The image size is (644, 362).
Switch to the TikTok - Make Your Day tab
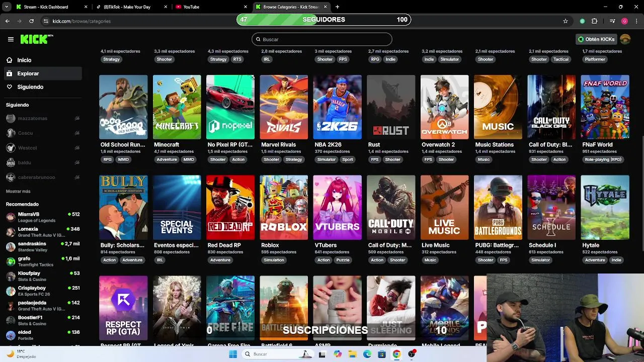131,7
